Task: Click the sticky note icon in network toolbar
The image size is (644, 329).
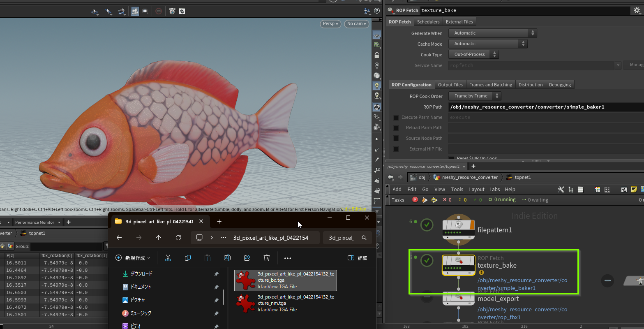Action: pos(634,190)
